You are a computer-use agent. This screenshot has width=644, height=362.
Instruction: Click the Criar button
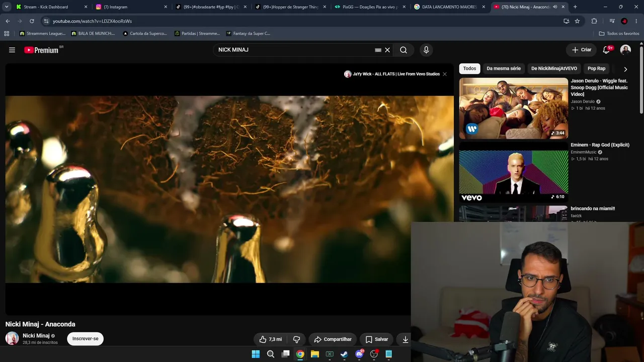pos(582,50)
